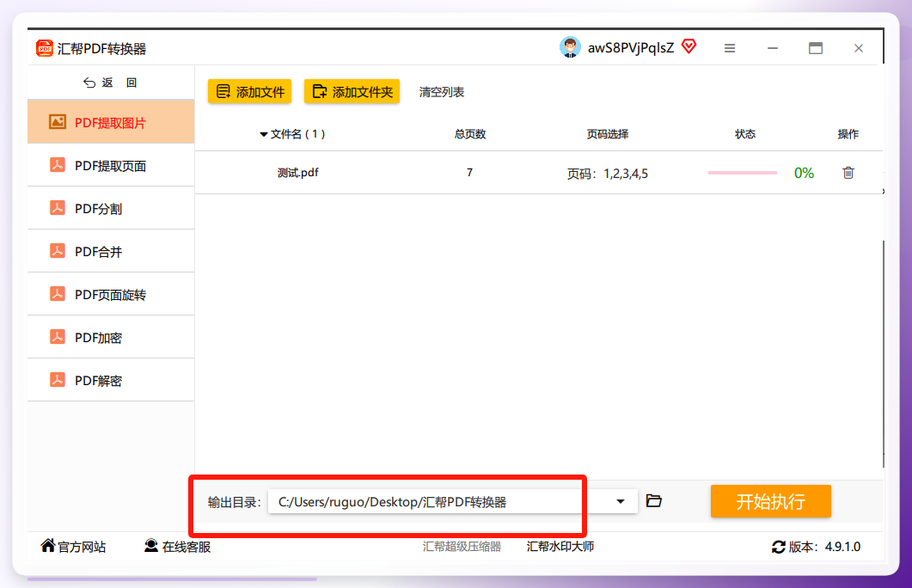Open the hamburger menu in title bar
This screenshot has height=588, width=912.
click(730, 48)
